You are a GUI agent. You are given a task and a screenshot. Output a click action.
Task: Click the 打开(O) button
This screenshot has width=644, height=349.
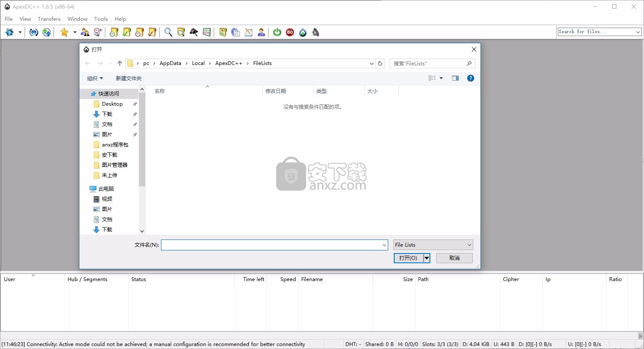(408, 258)
